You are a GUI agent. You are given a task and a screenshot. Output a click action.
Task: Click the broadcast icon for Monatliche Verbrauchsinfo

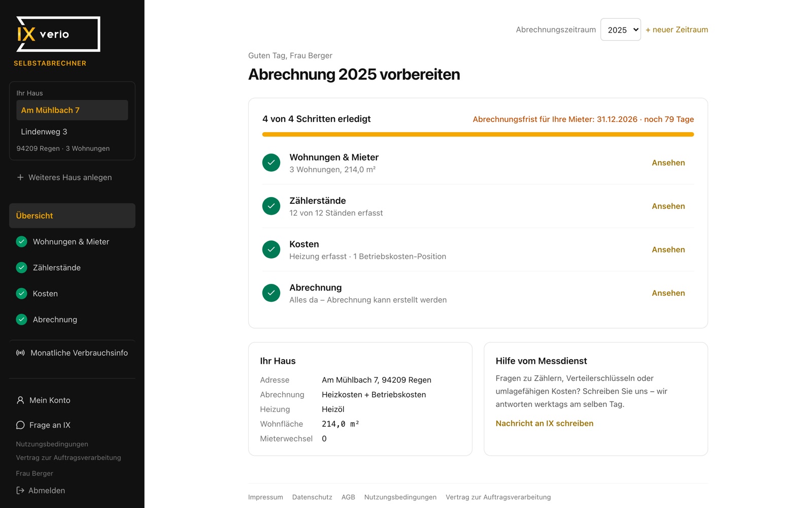[20, 353]
